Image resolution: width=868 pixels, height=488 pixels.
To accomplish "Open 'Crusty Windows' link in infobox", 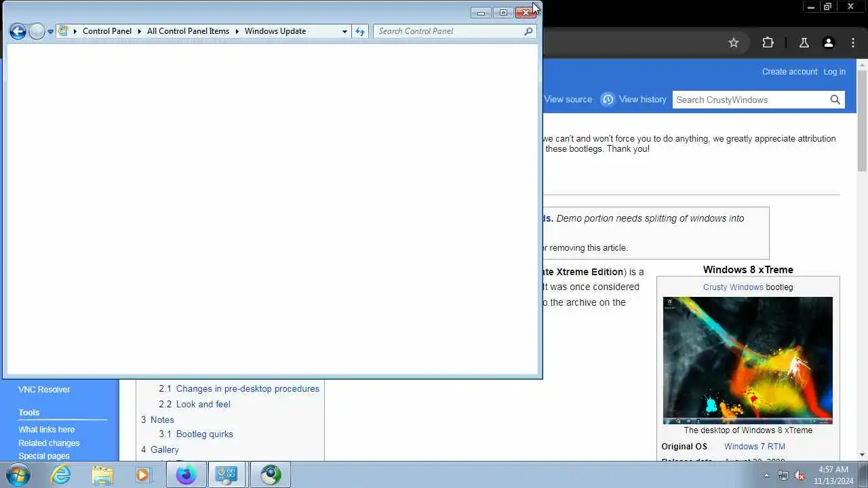I will pyautogui.click(x=733, y=287).
